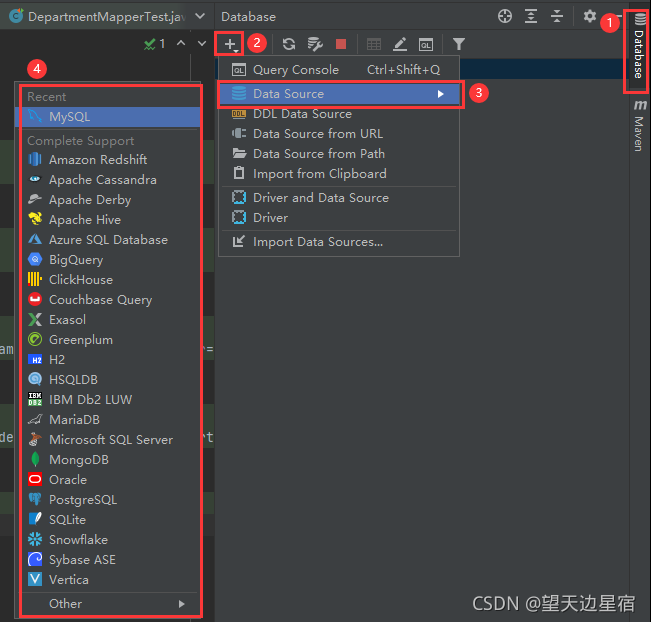Click the red Stop/Deactivate square icon
The image size is (651, 622).
click(x=341, y=44)
